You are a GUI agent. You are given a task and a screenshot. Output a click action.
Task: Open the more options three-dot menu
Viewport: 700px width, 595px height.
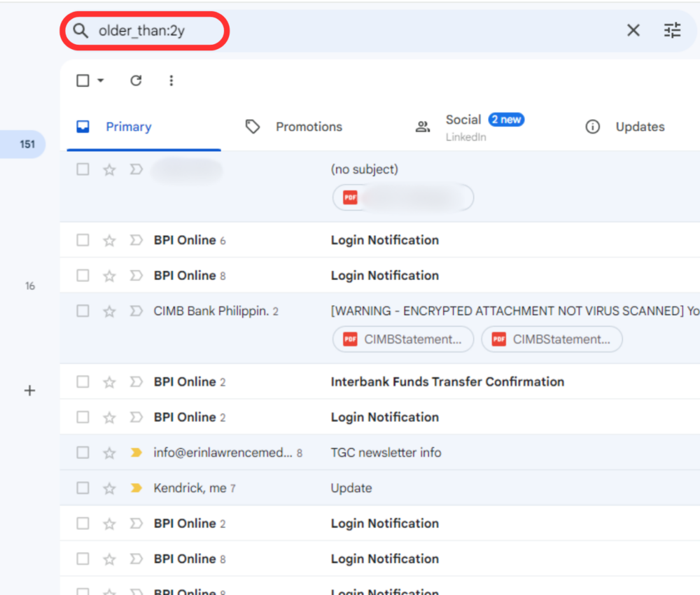171,80
